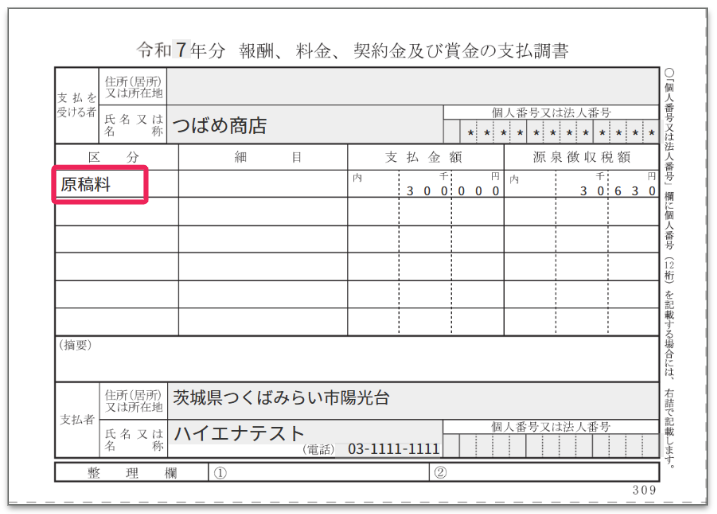
Task: Select the payee name つばめ商店
Action: coord(219,125)
